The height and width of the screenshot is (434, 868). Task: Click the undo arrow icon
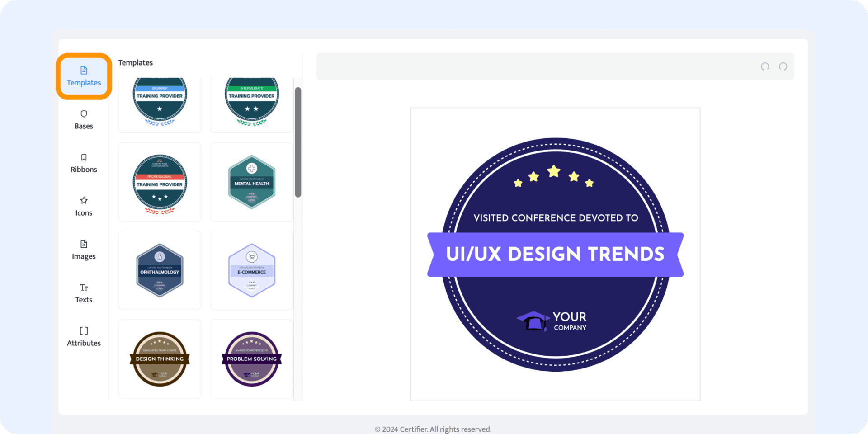(x=765, y=67)
